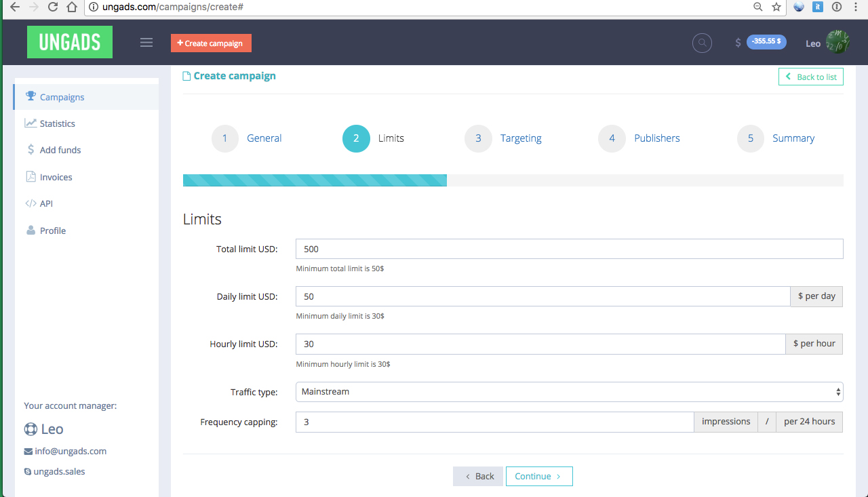Viewport: 868px width, 497px height.
Task: Click Back to list button
Action: [811, 77]
